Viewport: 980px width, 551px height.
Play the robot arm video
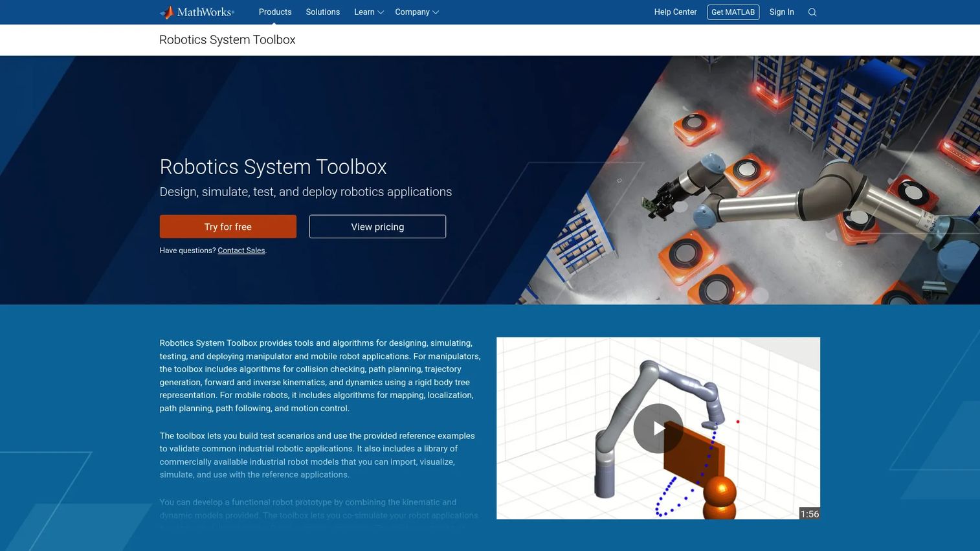click(658, 428)
